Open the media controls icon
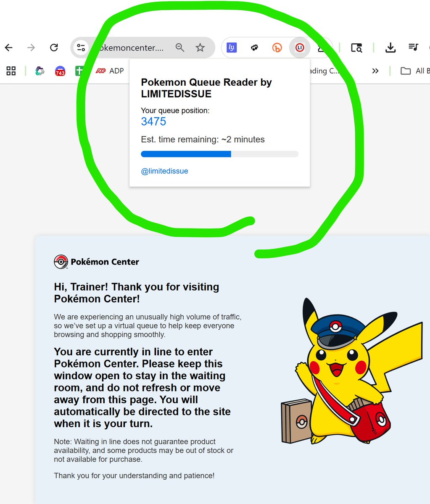 [x=413, y=47]
